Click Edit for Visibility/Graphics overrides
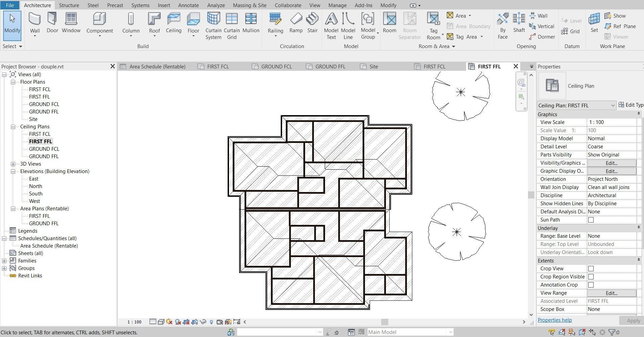The height and width of the screenshot is (337, 644). pos(612,163)
